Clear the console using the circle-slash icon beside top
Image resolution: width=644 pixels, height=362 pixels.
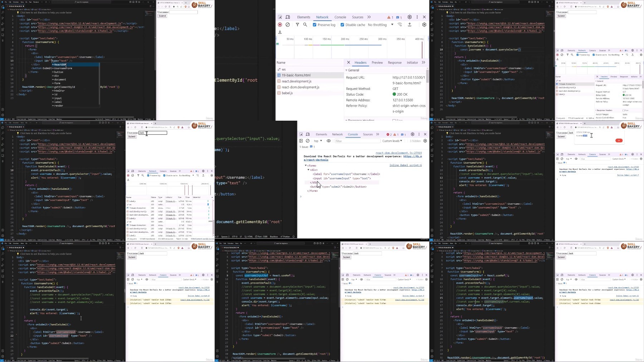pos(308,141)
